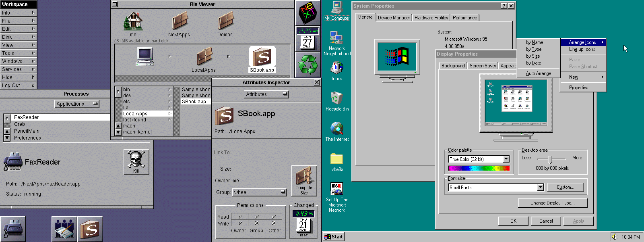Viewport: 644px width, 242px height.
Task: Choose Properties from the desktop context menu
Action: 583,88
